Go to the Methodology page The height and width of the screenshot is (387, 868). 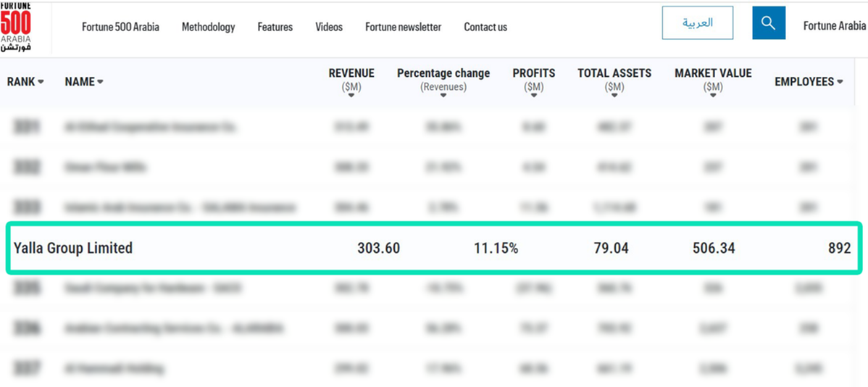(208, 27)
